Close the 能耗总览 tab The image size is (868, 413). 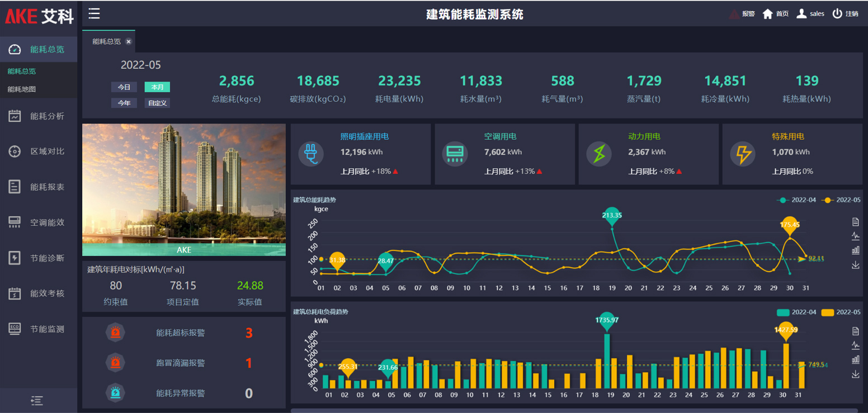[129, 41]
